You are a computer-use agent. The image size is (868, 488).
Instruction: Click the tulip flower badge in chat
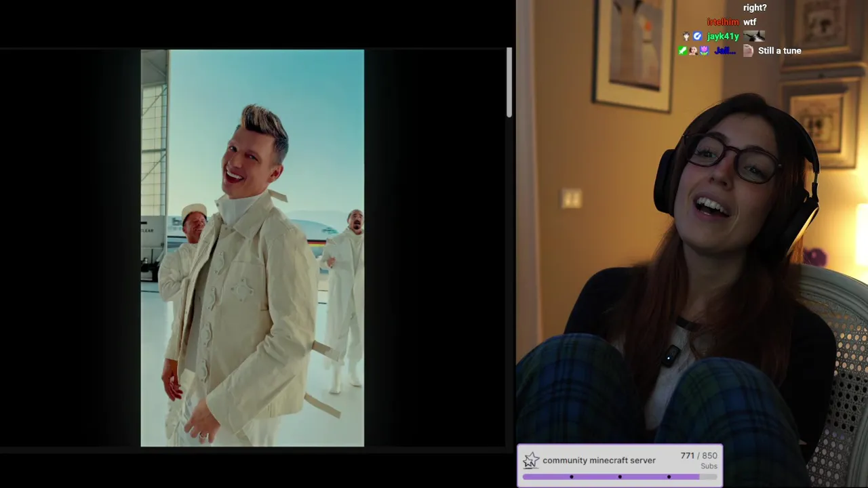704,51
